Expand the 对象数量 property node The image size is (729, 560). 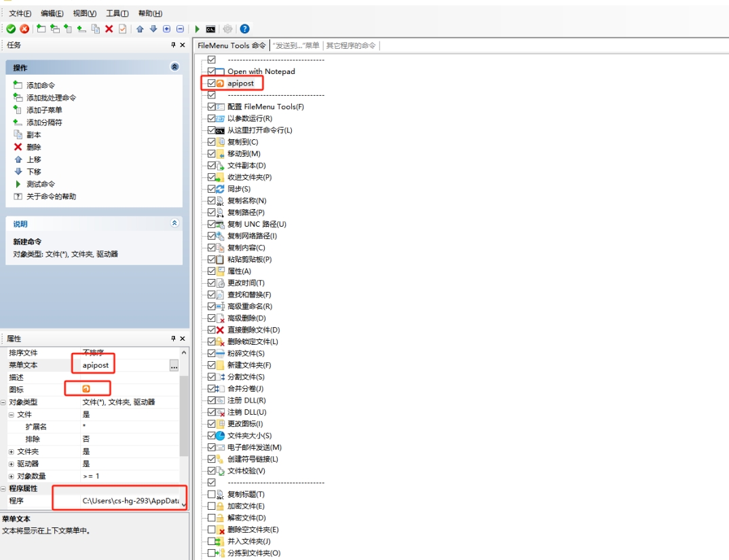point(11,477)
